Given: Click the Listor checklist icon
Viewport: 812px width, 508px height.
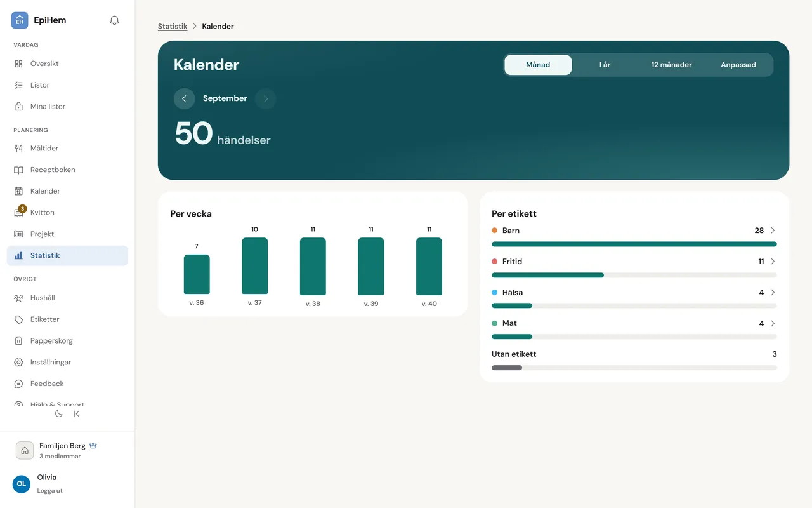Looking at the screenshot, I should [19, 85].
